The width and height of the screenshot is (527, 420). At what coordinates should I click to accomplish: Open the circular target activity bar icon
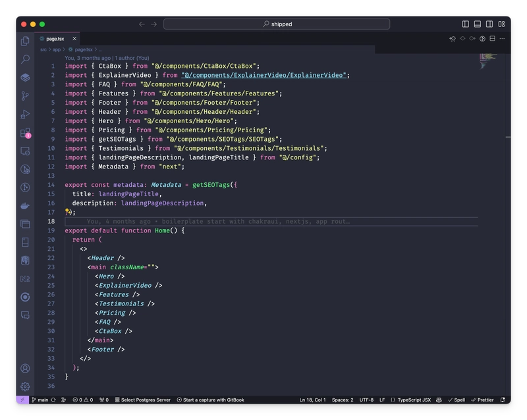click(25, 297)
